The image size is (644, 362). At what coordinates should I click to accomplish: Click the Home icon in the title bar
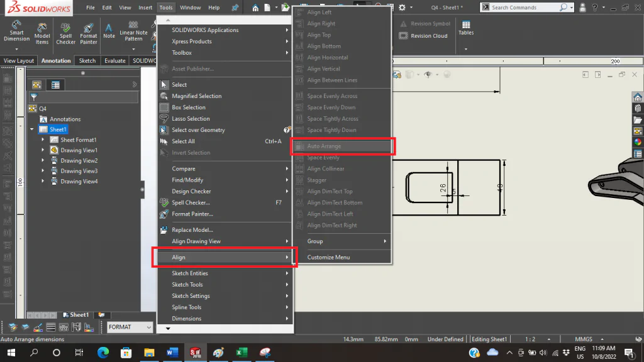(x=255, y=8)
